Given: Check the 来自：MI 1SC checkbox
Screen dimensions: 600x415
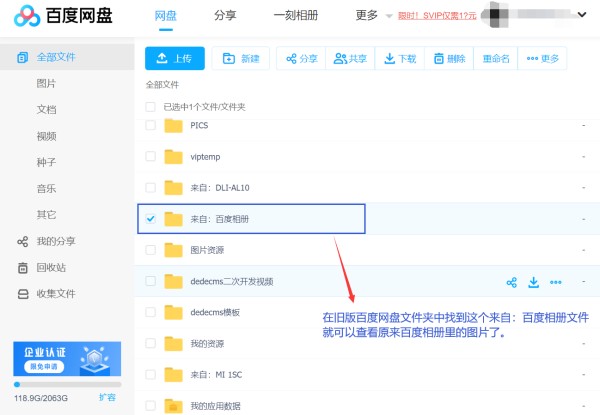Looking at the screenshot, I should coord(150,374).
